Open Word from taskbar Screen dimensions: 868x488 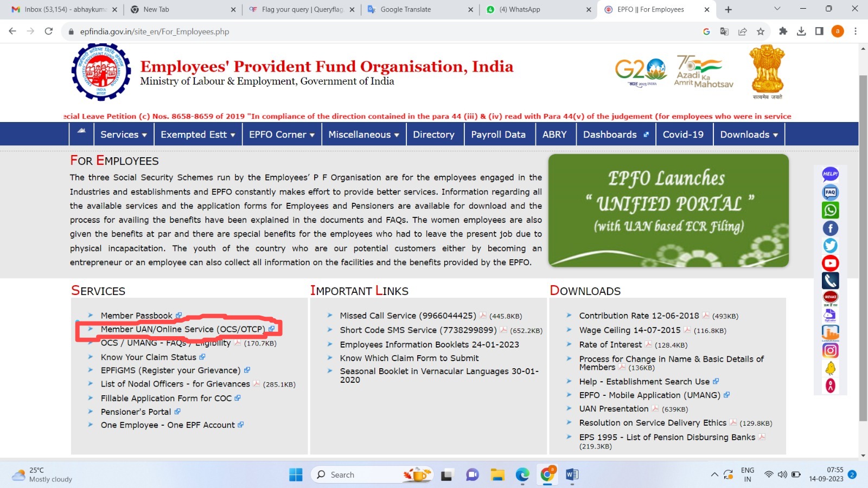click(572, 475)
